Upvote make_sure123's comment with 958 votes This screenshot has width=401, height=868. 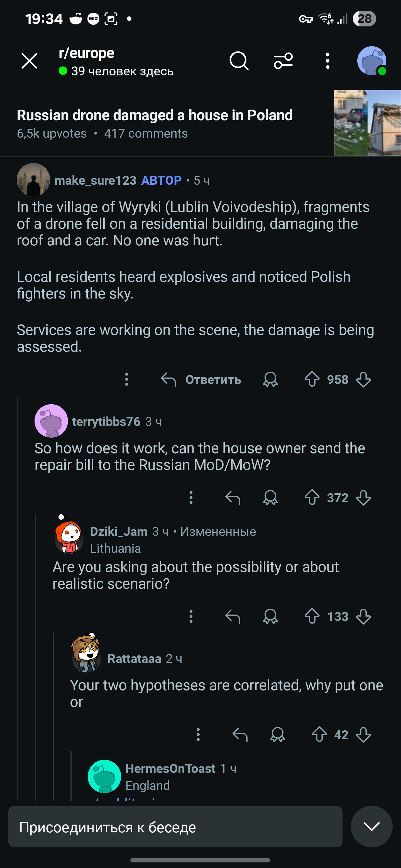click(312, 379)
